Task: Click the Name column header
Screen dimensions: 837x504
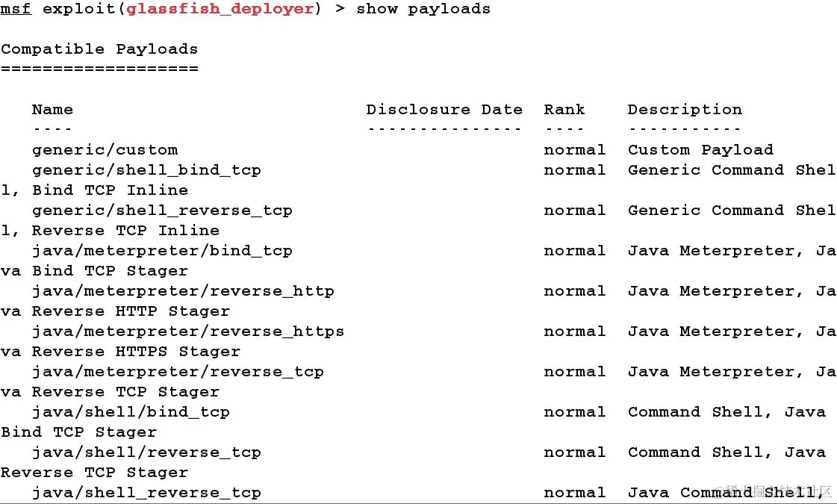Action: click(52, 110)
